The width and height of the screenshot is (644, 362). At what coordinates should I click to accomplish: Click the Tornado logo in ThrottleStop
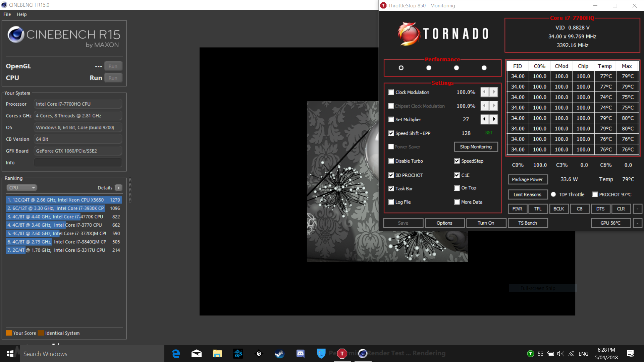tap(443, 34)
